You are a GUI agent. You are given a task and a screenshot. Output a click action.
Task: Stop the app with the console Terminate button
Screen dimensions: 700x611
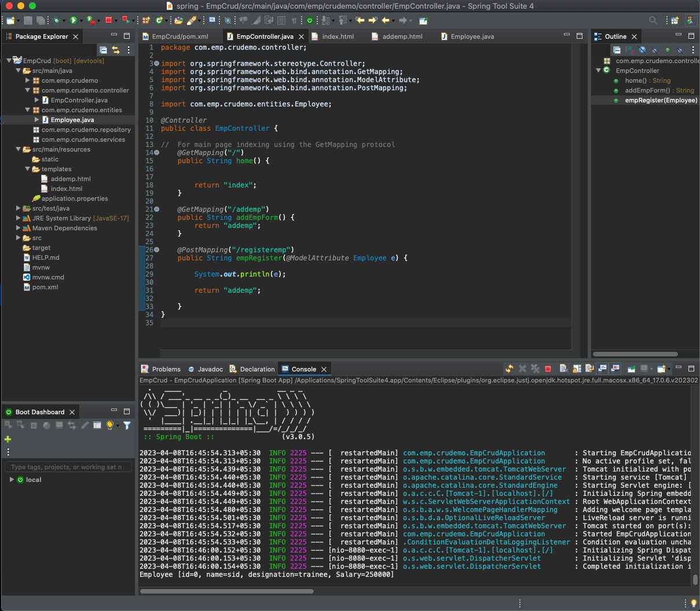coord(548,369)
